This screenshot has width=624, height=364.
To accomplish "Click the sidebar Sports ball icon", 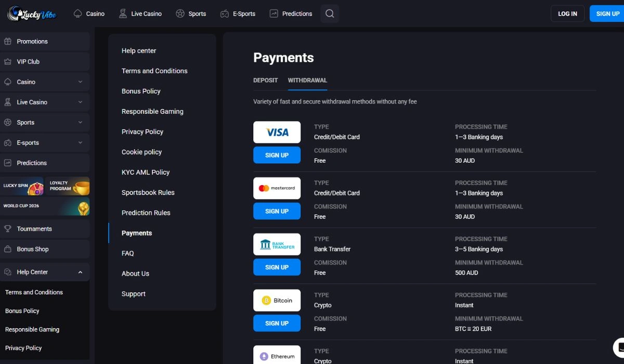I will tap(8, 122).
